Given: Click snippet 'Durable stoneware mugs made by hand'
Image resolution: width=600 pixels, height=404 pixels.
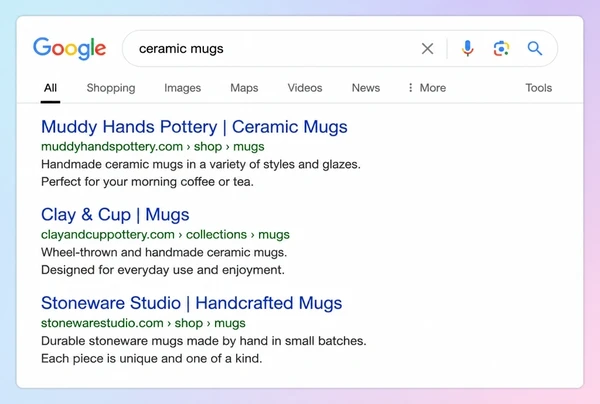Looking at the screenshot, I should click(153, 341).
